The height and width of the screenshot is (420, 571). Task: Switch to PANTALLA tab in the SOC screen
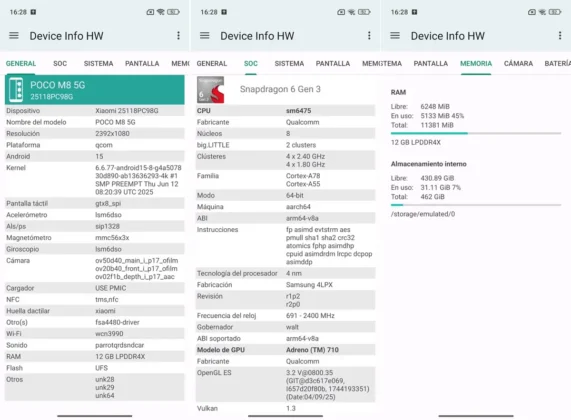click(x=333, y=63)
